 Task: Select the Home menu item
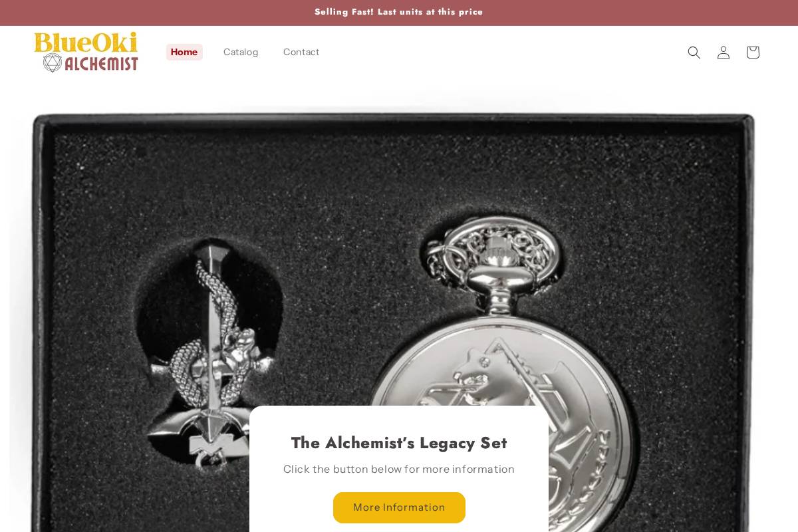tap(184, 52)
